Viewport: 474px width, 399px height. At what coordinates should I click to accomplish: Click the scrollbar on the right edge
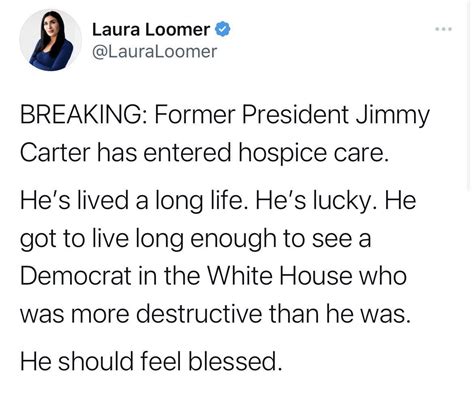pos(469,95)
